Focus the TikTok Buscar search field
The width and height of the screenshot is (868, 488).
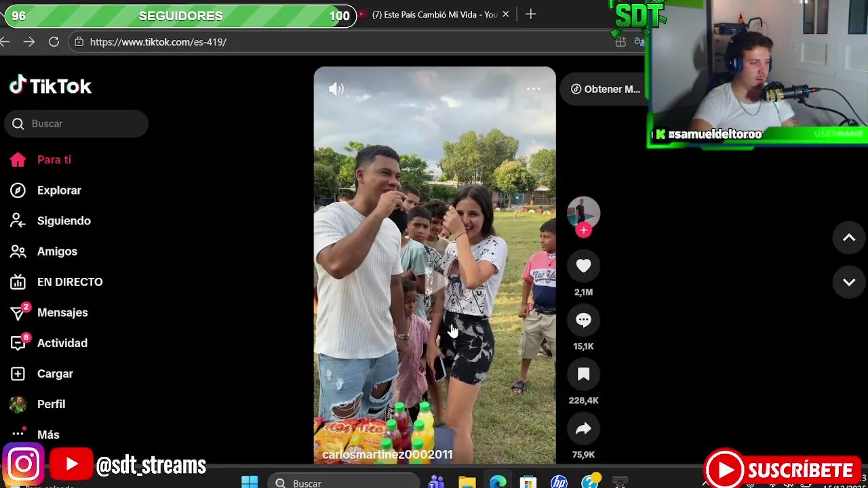(x=76, y=123)
